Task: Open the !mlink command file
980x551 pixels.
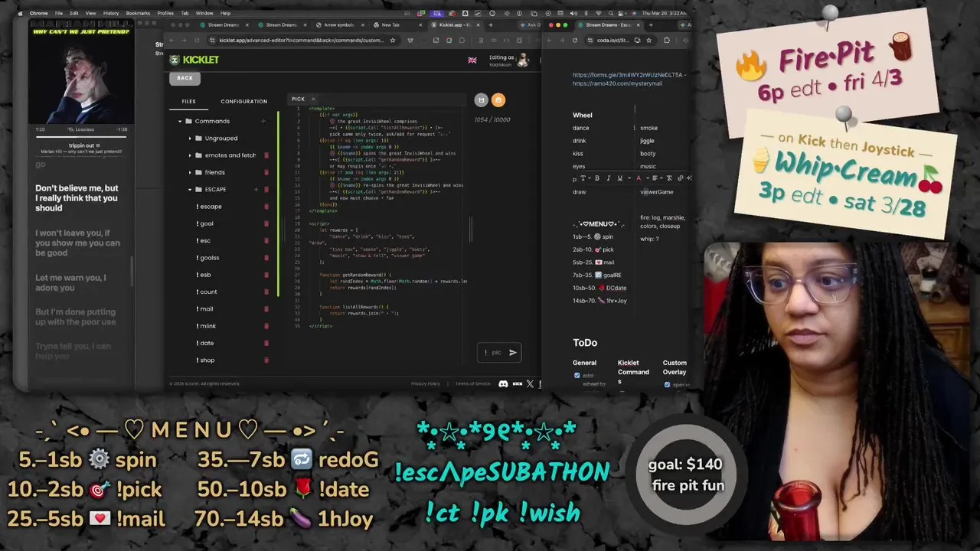Action: 207,326
